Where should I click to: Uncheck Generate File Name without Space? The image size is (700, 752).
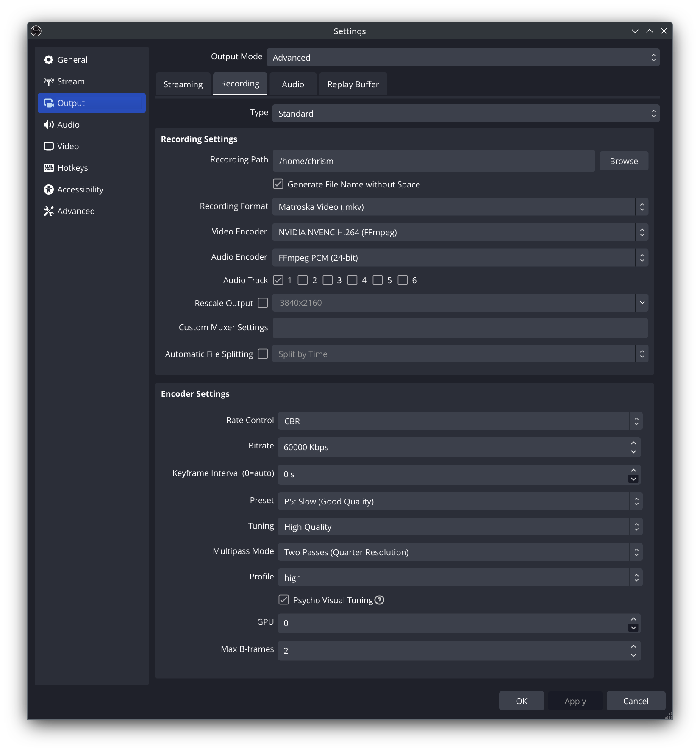coord(278,184)
